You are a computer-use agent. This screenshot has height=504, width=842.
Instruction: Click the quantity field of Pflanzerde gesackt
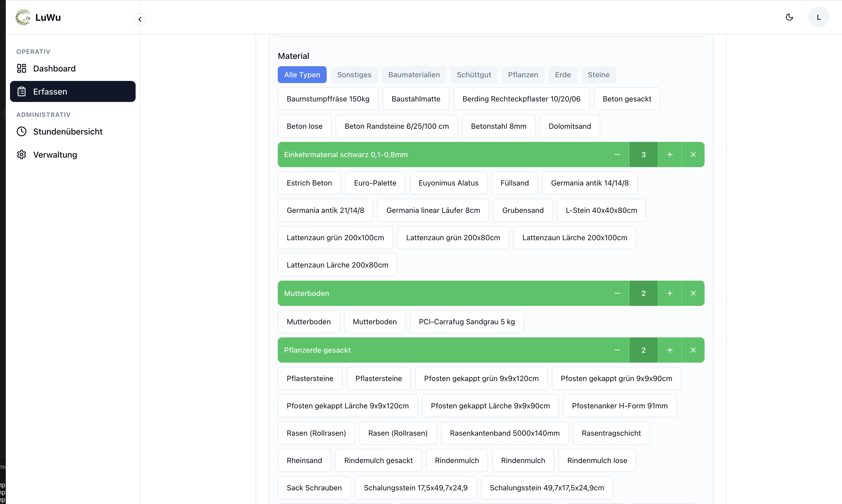click(x=643, y=350)
